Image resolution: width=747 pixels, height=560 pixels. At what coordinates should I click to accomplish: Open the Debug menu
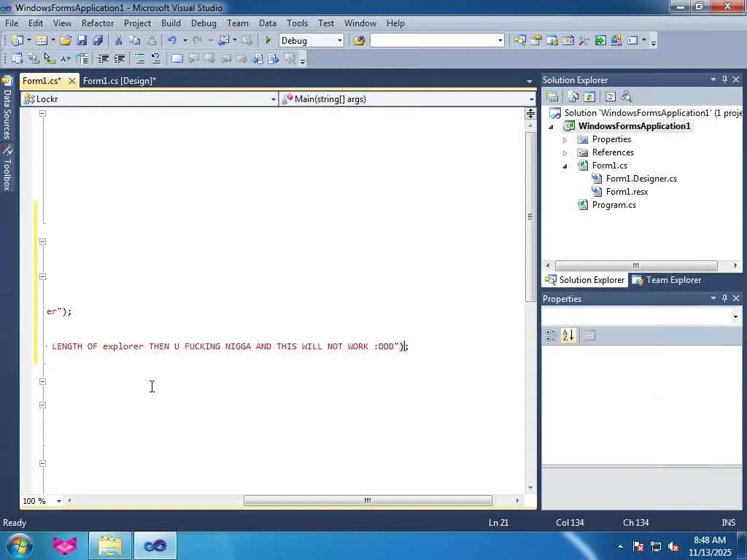pos(204,23)
